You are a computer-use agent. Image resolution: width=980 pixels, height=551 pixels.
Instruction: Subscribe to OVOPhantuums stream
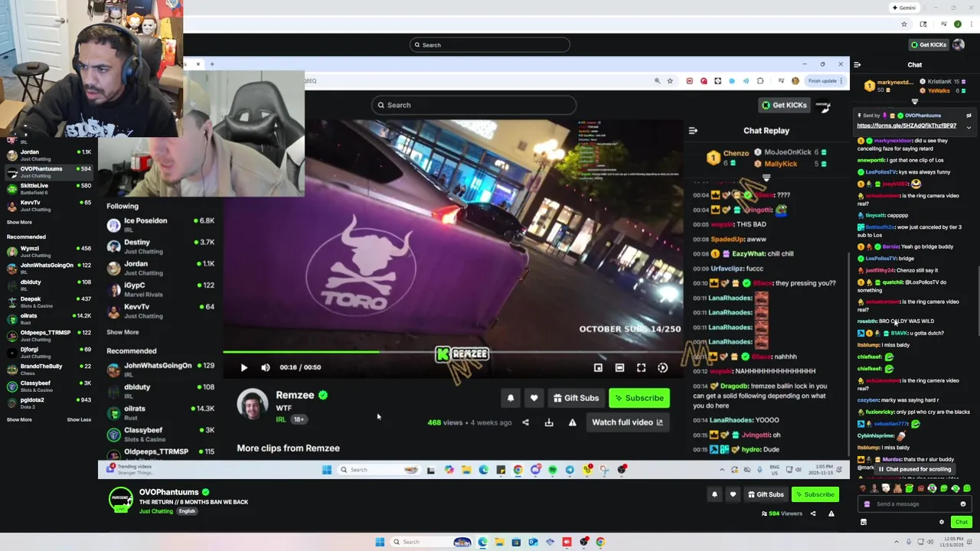[x=815, y=494]
